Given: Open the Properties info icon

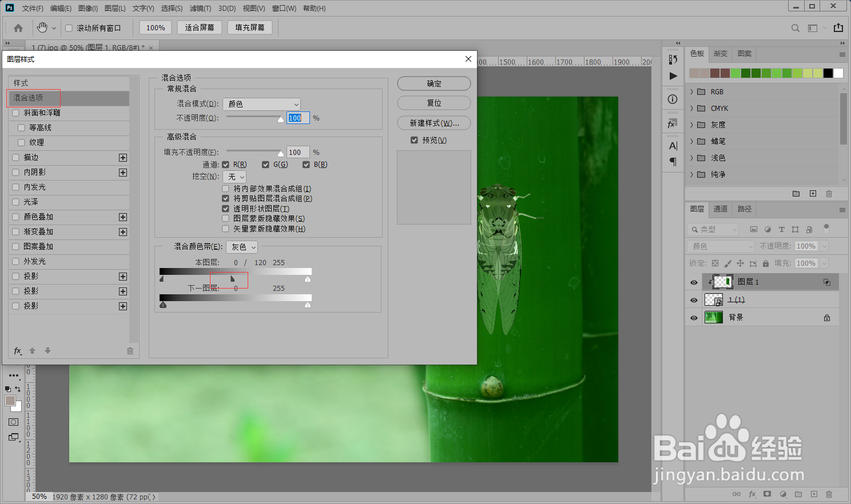Looking at the screenshot, I should [673, 99].
